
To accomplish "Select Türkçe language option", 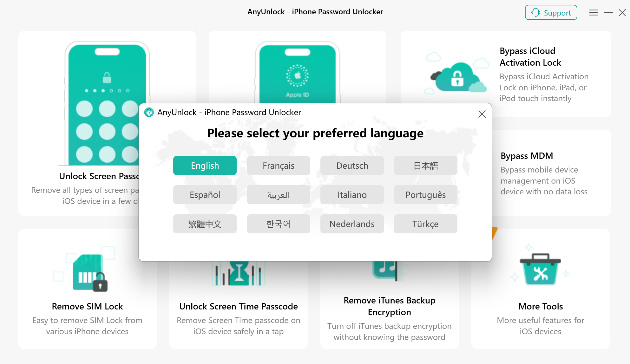I will 425,223.
